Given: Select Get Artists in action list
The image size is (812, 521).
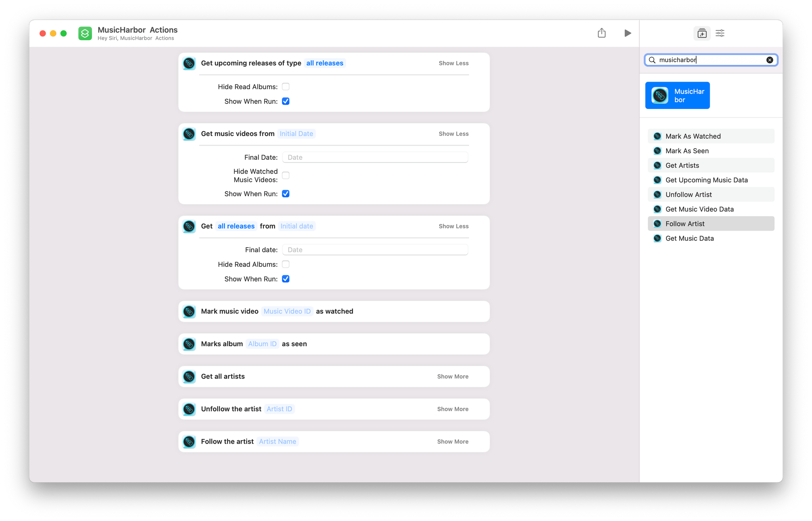Looking at the screenshot, I should (x=711, y=165).
